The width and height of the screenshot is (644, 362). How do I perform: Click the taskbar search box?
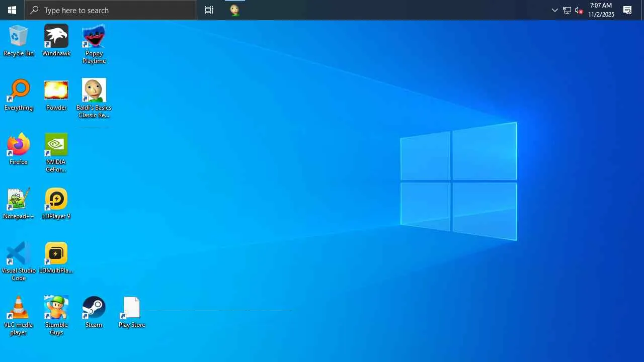[x=111, y=10]
